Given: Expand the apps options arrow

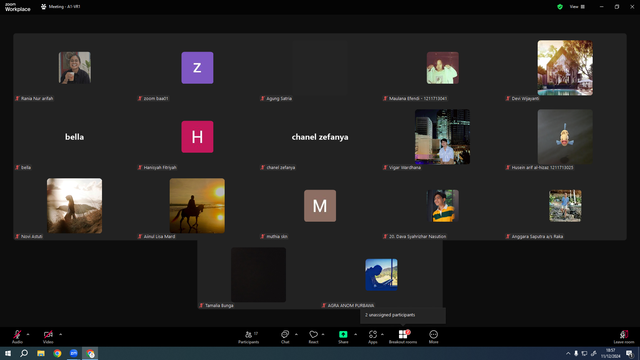Looking at the screenshot, I should (x=382, y=334).
